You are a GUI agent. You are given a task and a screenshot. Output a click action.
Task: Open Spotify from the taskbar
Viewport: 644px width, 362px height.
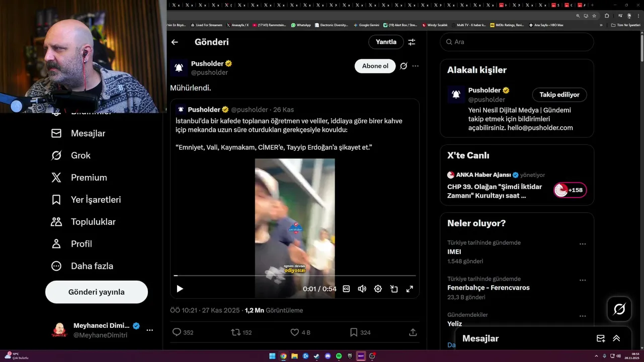(339, 356)
